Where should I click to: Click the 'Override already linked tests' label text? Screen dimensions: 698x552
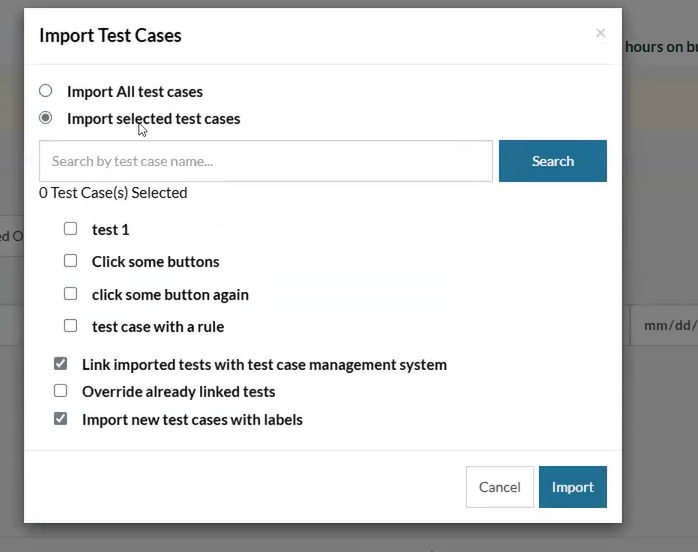tap(178, 392)
